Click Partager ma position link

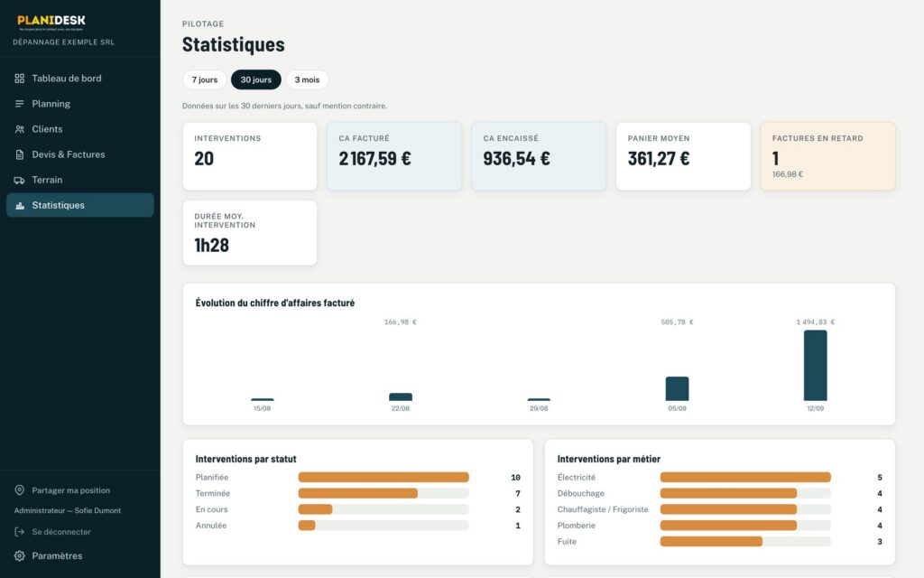click(x=70, y=490)
